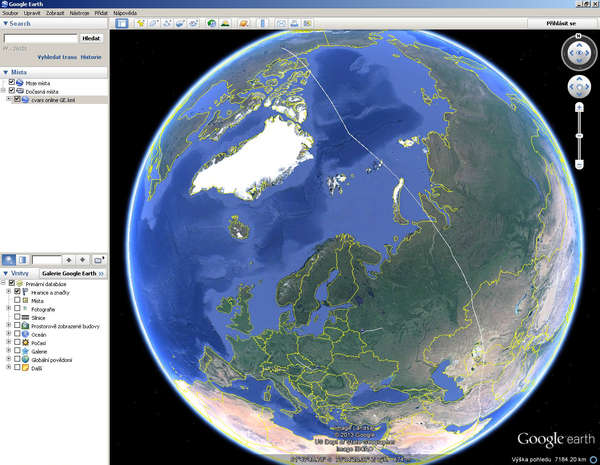The image size is (600, 465).
Task: Uncheck the Dočasná místa checkbox
Action: click(11, 91)
